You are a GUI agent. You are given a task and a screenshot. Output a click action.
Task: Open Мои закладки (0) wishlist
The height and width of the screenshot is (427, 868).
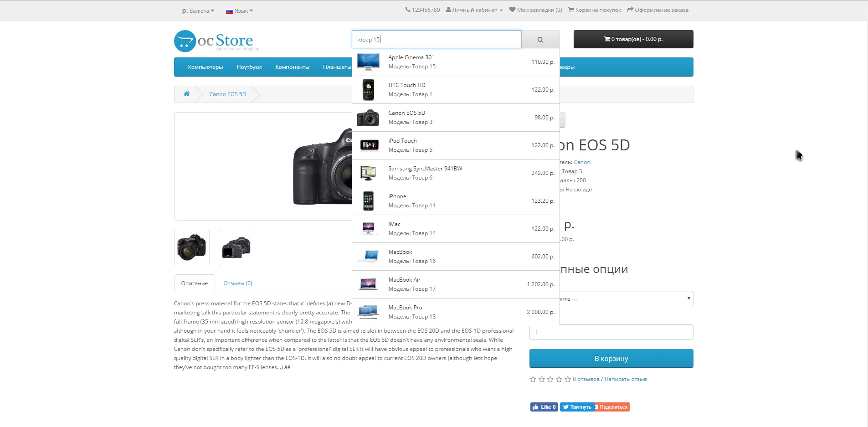tap(536, 10)
